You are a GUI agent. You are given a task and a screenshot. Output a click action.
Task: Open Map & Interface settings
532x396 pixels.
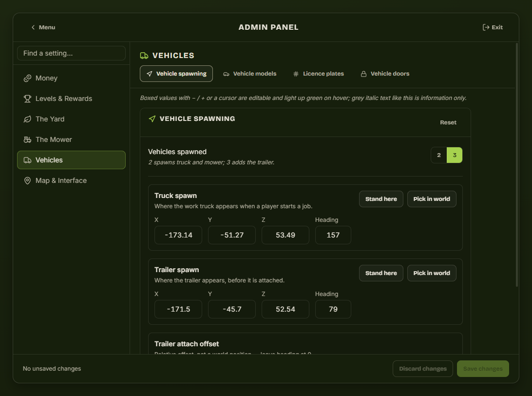tap(71, 180)
